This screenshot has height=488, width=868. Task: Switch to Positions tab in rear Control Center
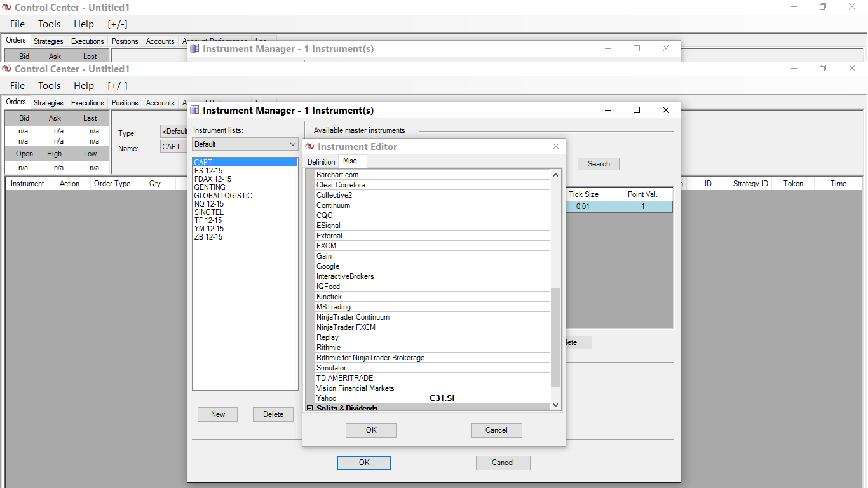(x=125, y=41)
